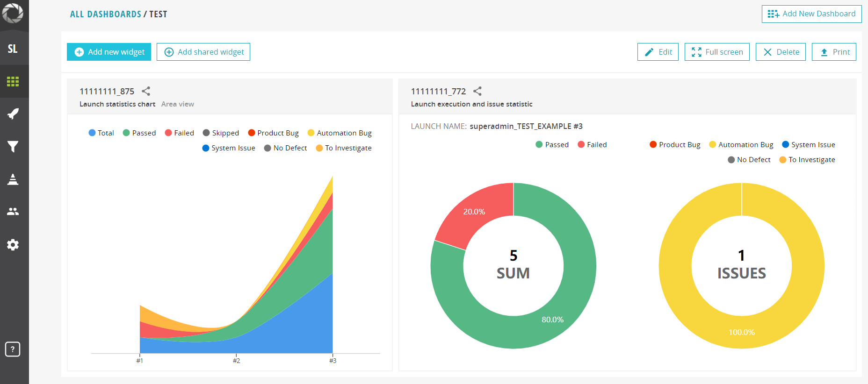868x384 pixels.
Task: Open the Debug cone icon in sidebar
Action: click(x=13, y=179)
